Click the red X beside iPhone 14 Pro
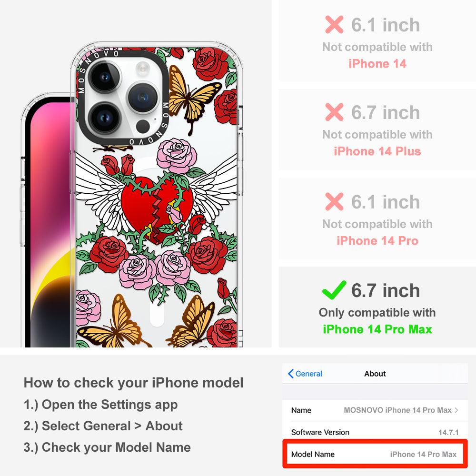This screenshot has width=476, height=476. point(334,201)
